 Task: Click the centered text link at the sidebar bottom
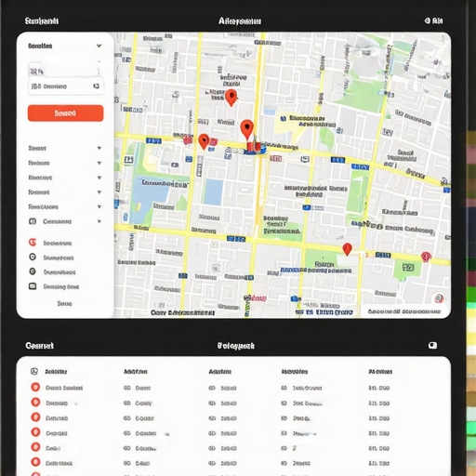tap(65, 304)
